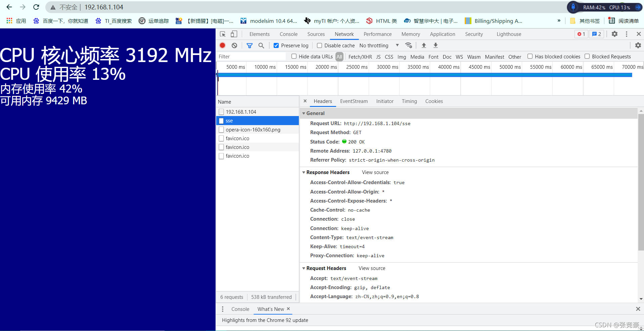Click the blue messages count badge

597,34
